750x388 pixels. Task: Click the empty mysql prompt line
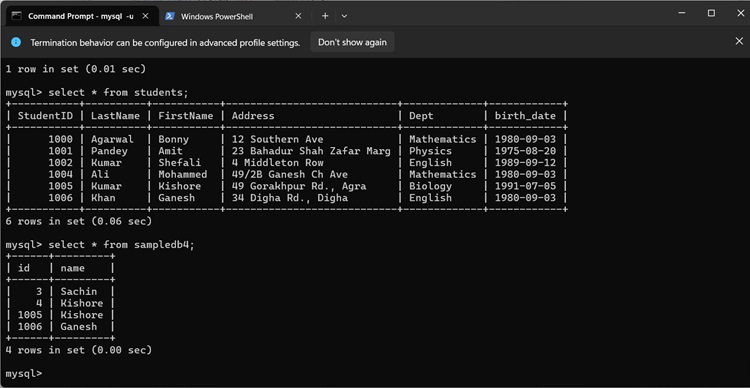point(24,373)
